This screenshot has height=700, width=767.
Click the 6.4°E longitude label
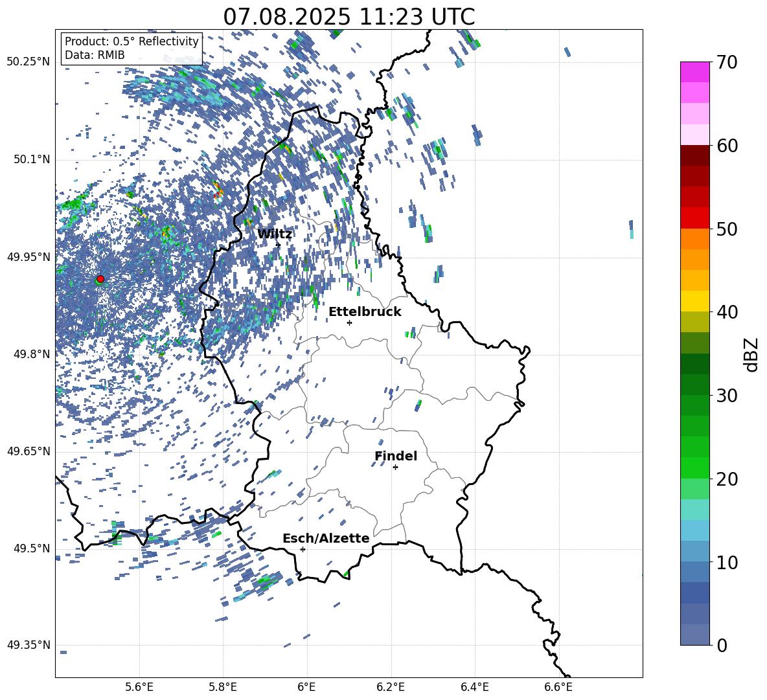click(474, 687)
